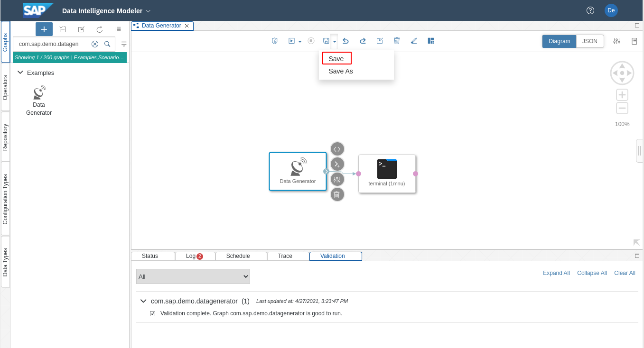Close the Data Generator editor tab
Screen dimensions: 644x348
[187, 26]
